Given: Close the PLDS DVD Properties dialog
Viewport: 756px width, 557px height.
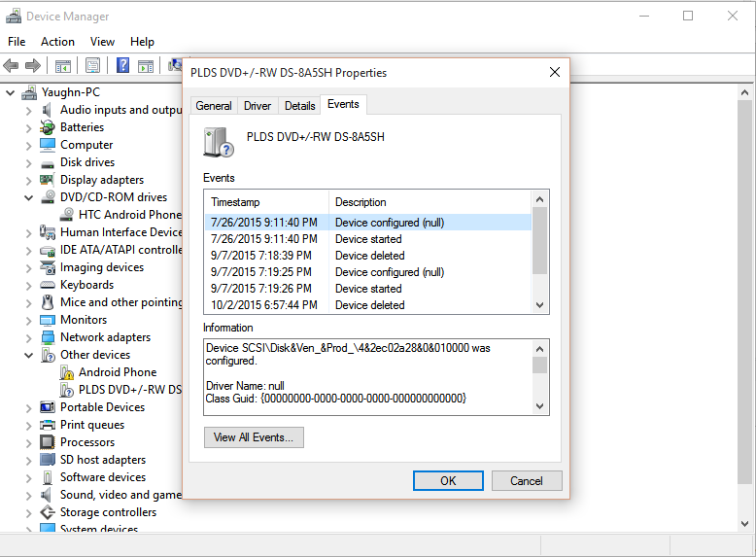Looking at the screenshot, I should point(555,72).
